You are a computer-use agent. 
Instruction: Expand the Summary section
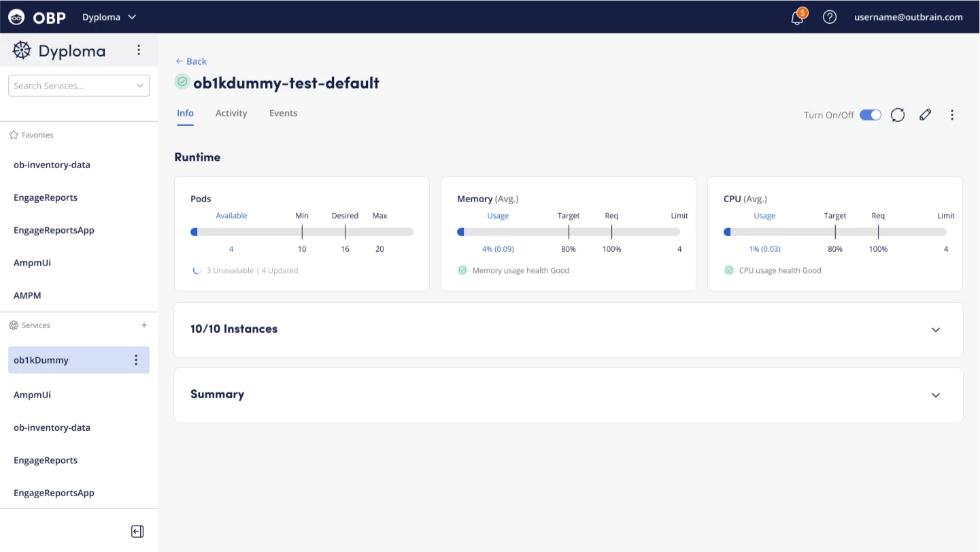pos(935,395)
